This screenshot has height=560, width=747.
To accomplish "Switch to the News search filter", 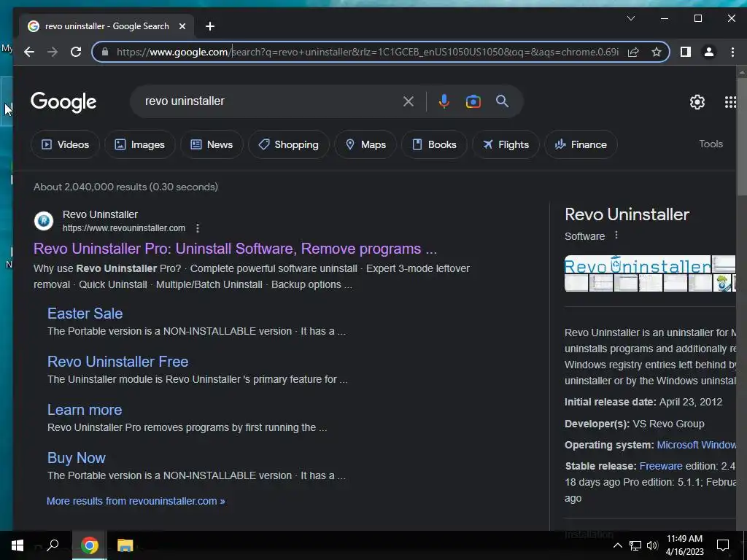I will coord(212,144).
